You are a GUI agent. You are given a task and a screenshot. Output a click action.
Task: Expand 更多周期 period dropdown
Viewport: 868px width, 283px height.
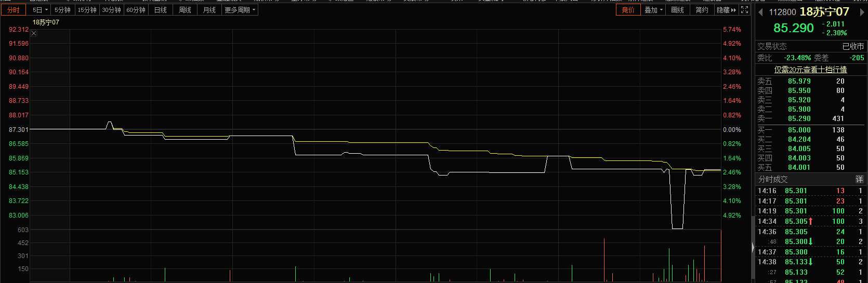tap(240, 10)
